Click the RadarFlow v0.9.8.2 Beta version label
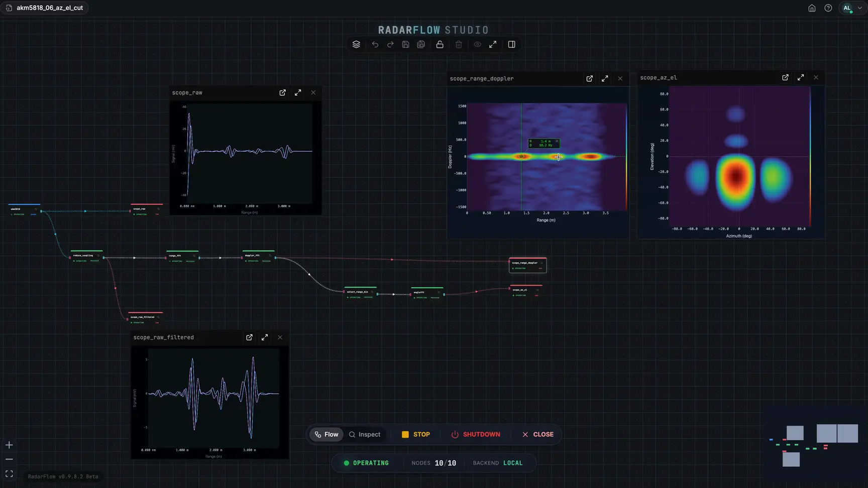868x488 pixels. [63, 476]
